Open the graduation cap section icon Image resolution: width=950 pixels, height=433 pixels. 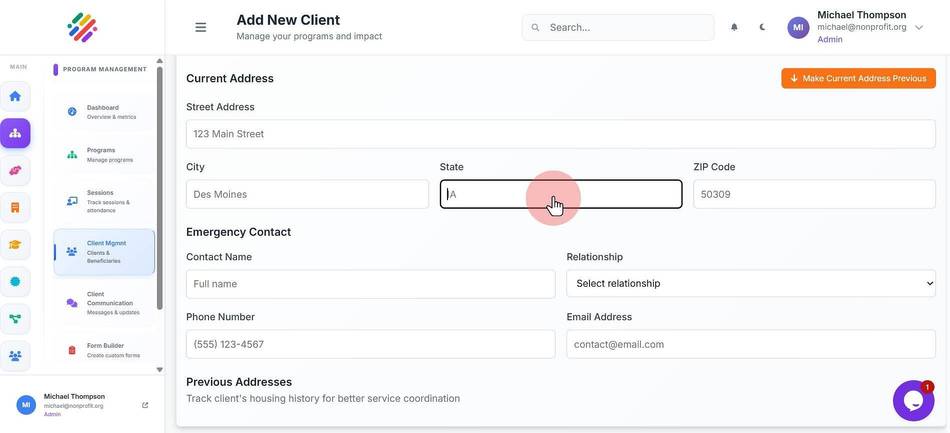tap(15, 245)
